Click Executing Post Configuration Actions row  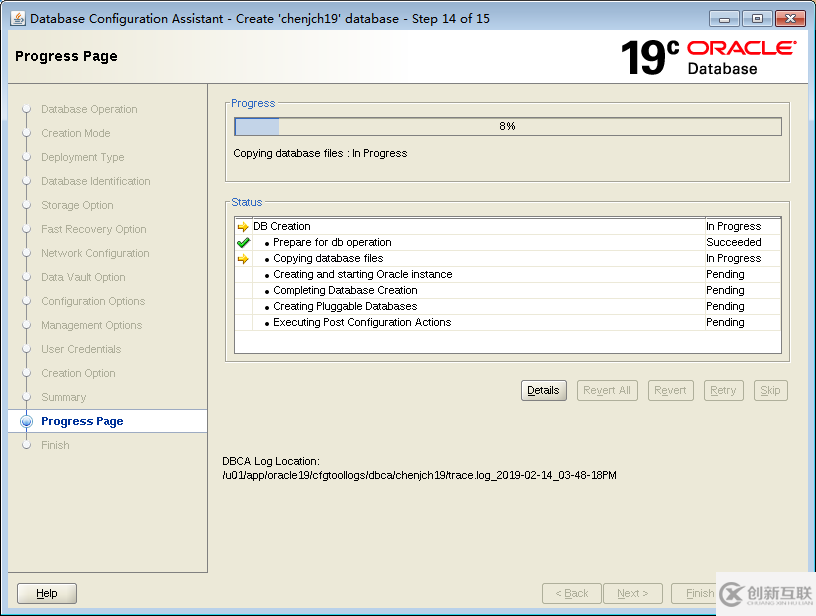tap(508, 323)
